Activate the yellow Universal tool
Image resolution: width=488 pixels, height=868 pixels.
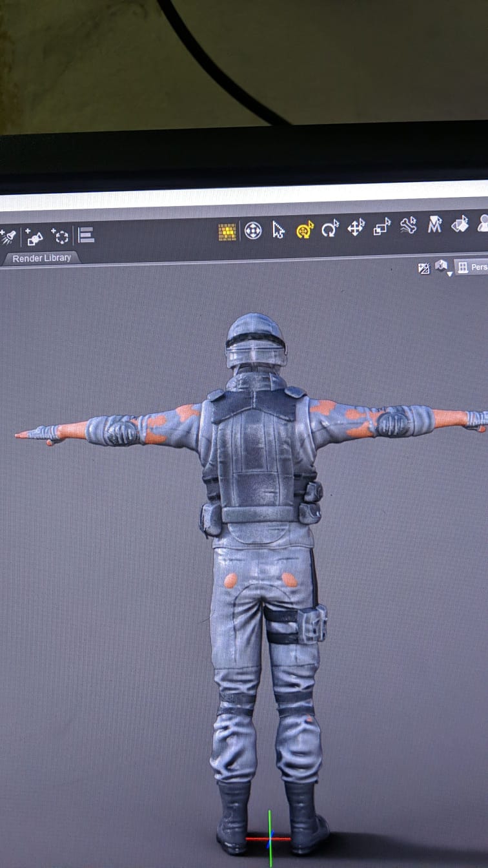coord(305,229)
